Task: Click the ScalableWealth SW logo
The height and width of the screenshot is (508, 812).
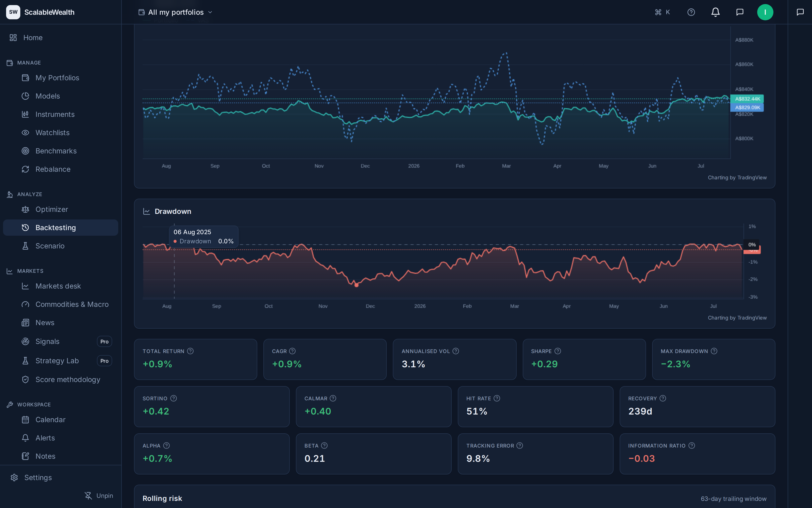Action: [13, 12]
